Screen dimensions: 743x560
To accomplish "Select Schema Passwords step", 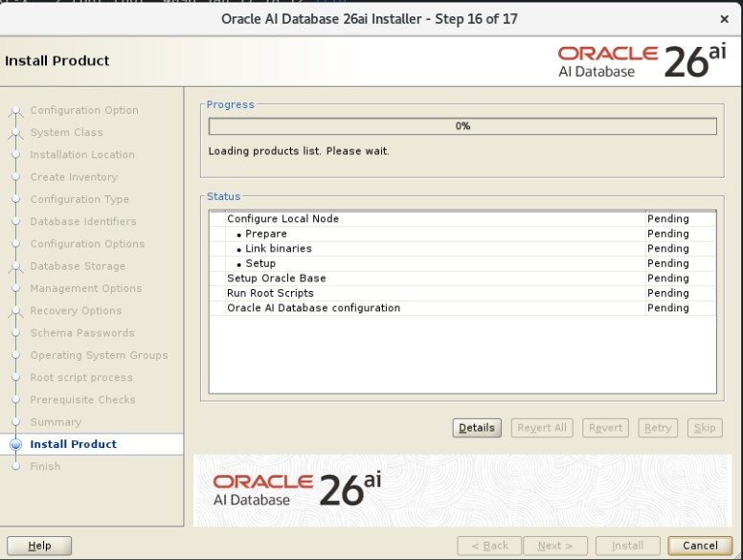I will 82,333.
